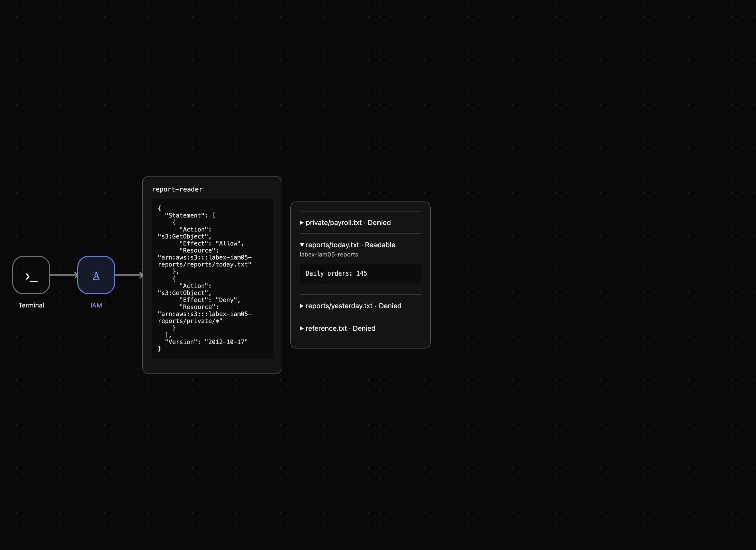756x550 pixels.
Task: Open the Terminal node icon
Action: [31, 275]
